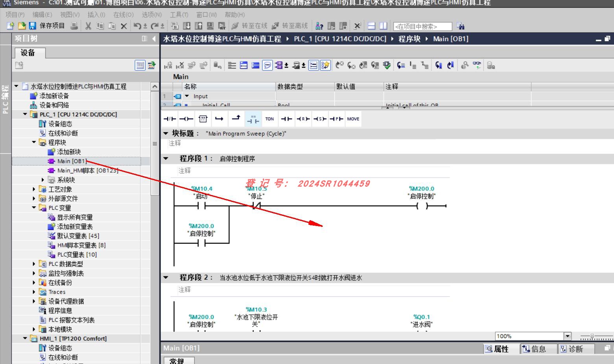Delete selection with the X icon
Viewport: 614px width, 364px height.
[x=124, y=26]
